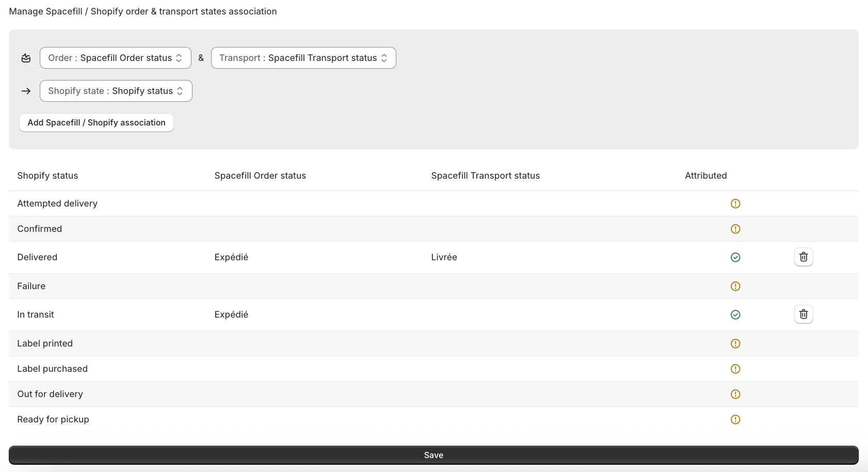Click the Attributed column header
The image size is (868, 472).
pos(705,176)
